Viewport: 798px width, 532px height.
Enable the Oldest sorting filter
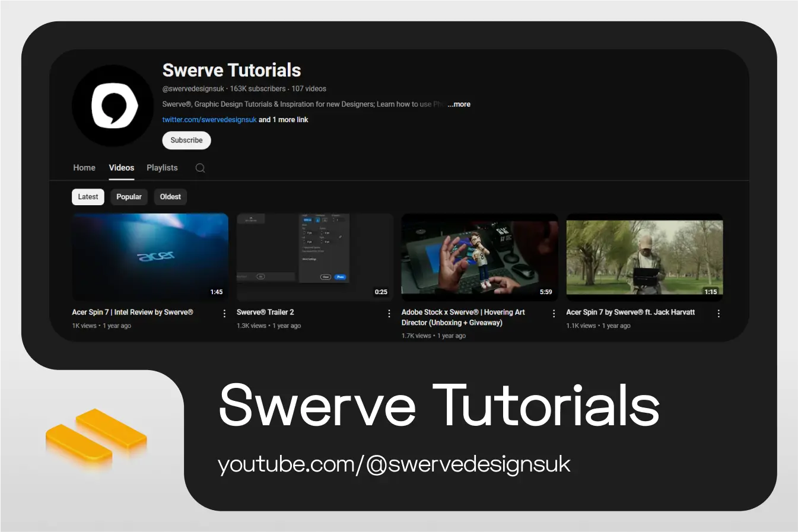pyautogui.click(x=170, y=196)
